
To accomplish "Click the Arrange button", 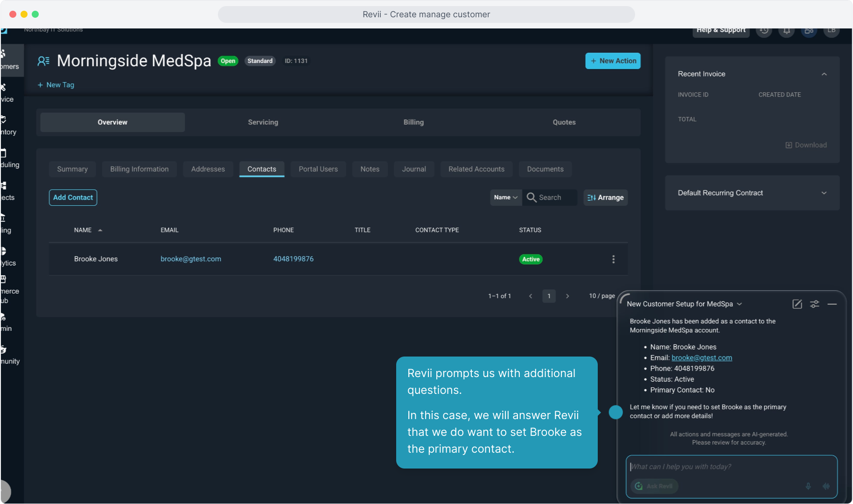I will pos(605,197).
